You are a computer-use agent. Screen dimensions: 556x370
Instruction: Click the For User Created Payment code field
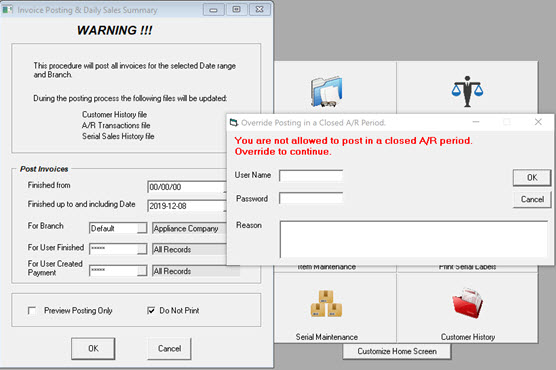(113, 271)
